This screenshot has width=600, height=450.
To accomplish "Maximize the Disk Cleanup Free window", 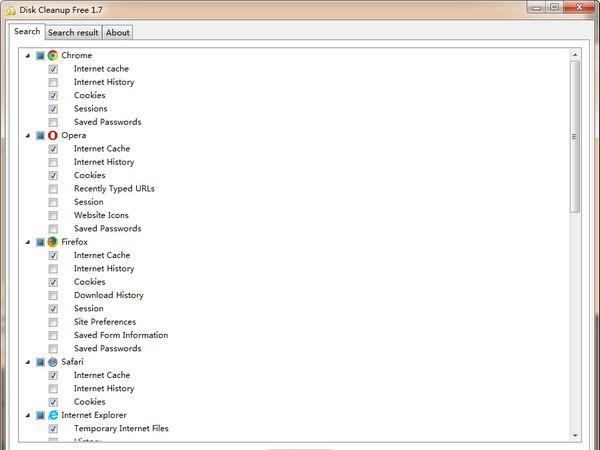I will [x=554, y=8].
